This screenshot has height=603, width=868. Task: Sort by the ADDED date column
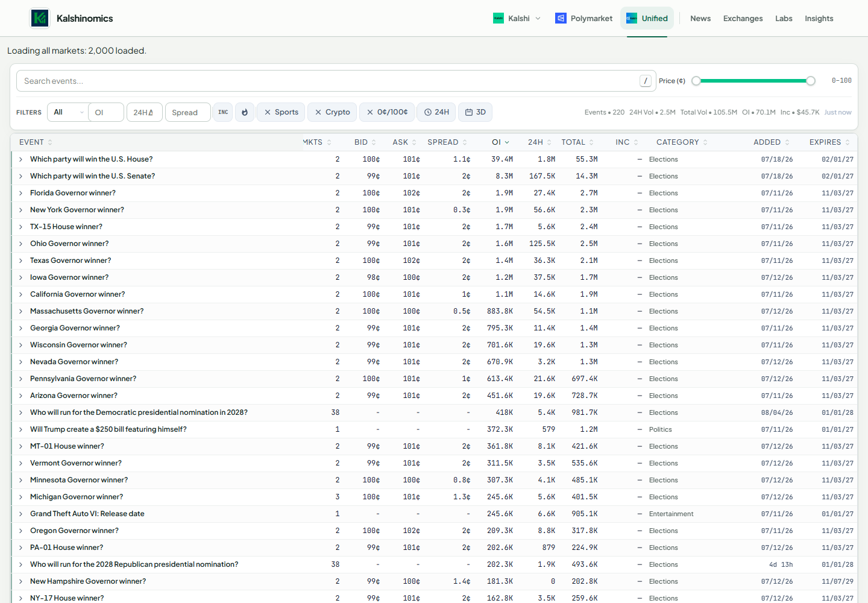coord(772,142)
